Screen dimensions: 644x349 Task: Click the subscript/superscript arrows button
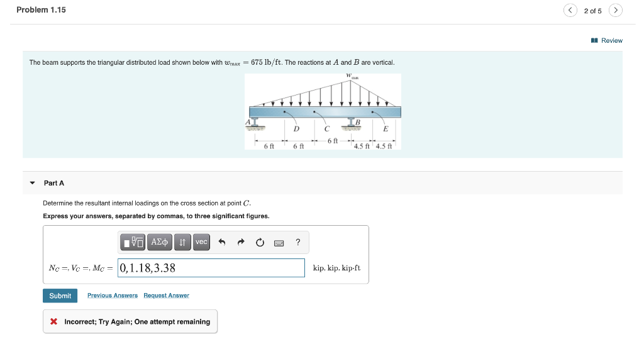(x=182, y=242)
